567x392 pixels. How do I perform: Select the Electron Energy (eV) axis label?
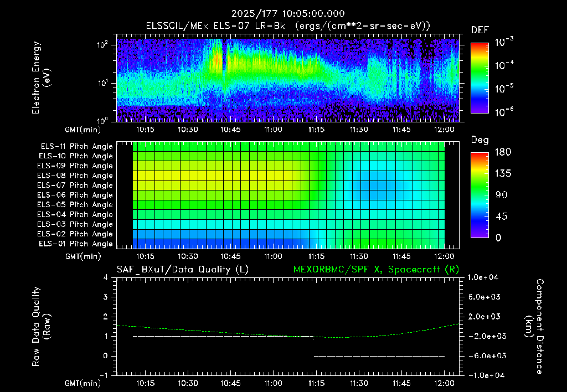pos(41,78)
